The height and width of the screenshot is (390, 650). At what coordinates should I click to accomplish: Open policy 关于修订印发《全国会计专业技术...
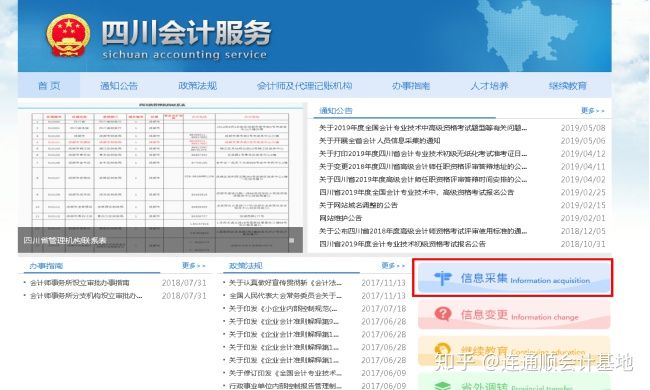(285, 373)
